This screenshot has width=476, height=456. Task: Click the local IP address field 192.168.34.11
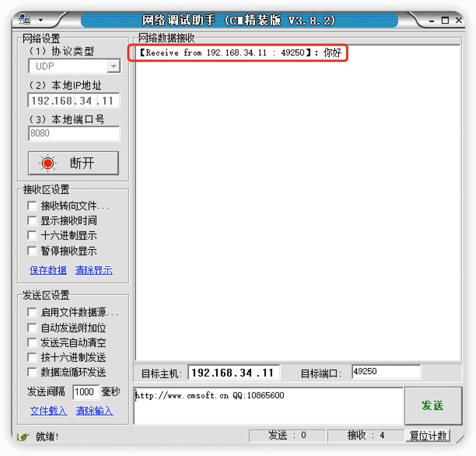(x=74, y=100)
